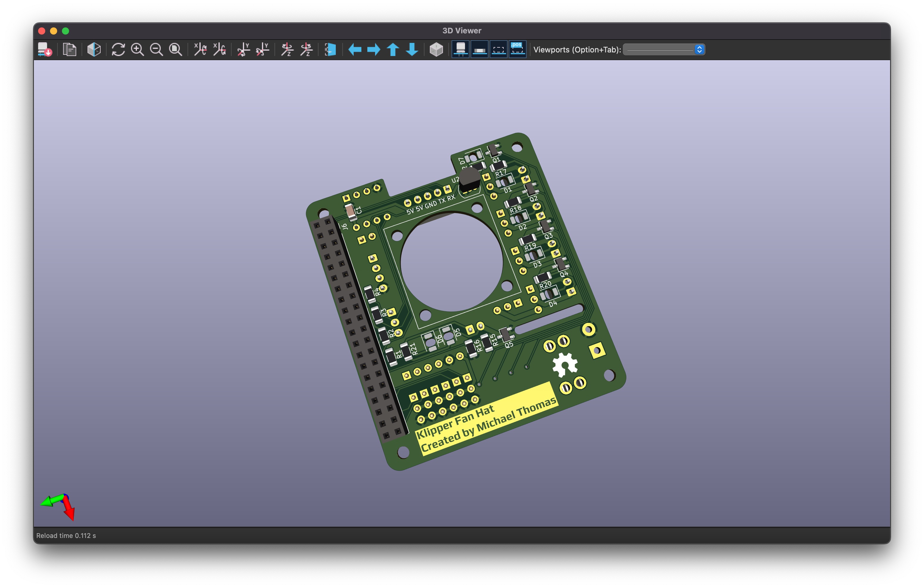Toggle SMD 3D models visibility
Screen dimensions: 924x588
click(x=480, y=49)
